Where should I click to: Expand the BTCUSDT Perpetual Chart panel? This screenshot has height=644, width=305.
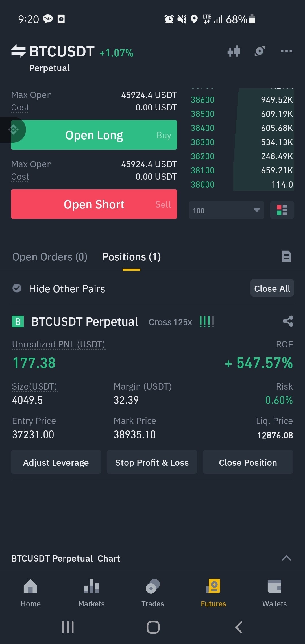coord(286,558)
